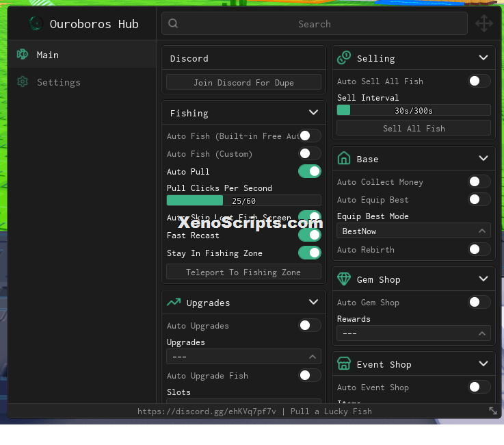This screenshot has width=504, height=445.
Task: Click the Base house icon
Action: tap(344, 158)
